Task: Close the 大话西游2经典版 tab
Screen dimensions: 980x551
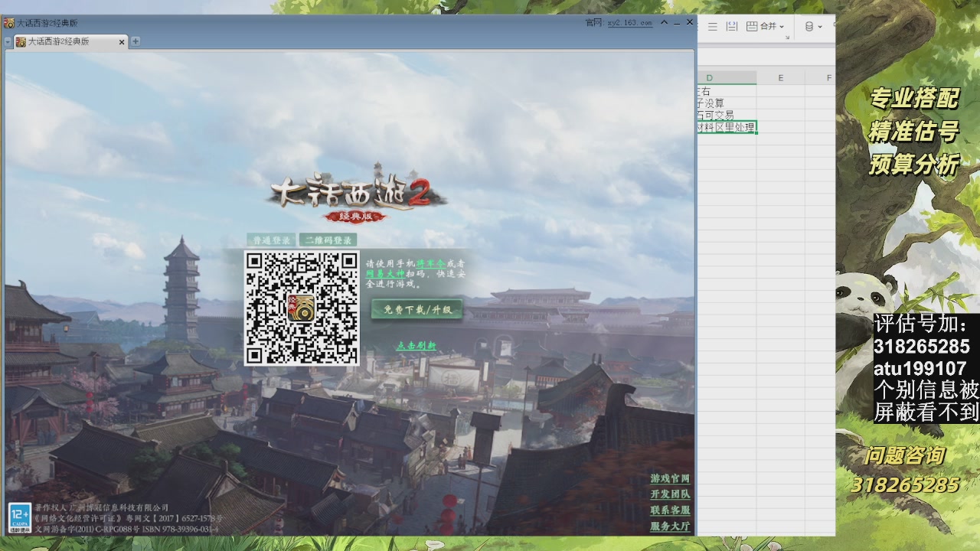Action: click(x=122, y=42)
